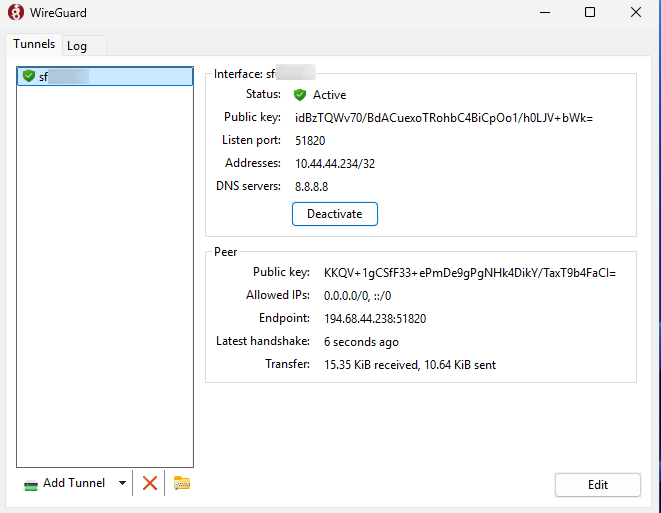The image size is (661, 513).
Task: Click the interface public key value
Action: 444,118
